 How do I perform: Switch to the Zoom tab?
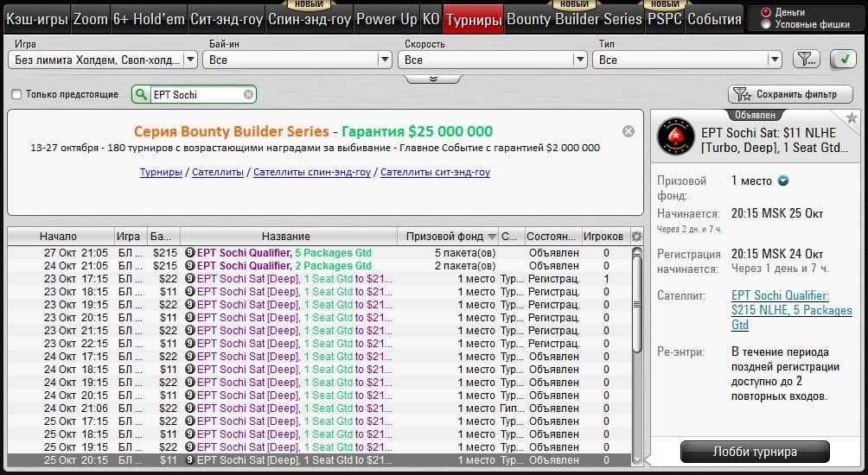point(91,19)
